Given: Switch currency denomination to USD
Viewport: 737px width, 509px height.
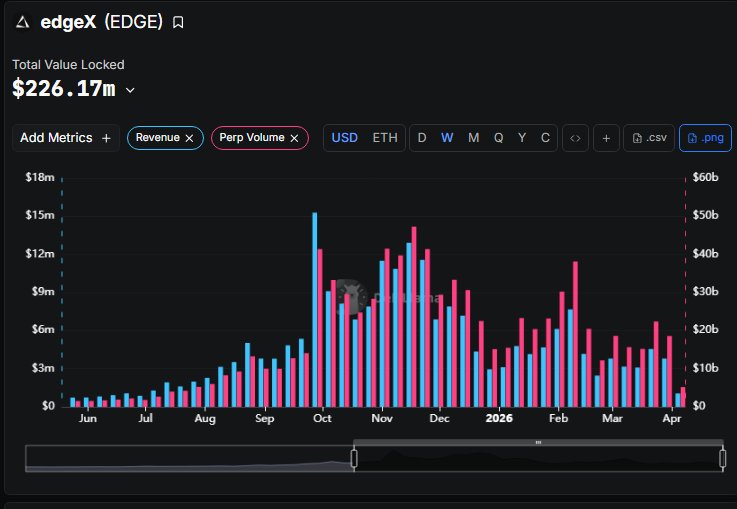Looking at the screenshot, I should pos(345,138).
